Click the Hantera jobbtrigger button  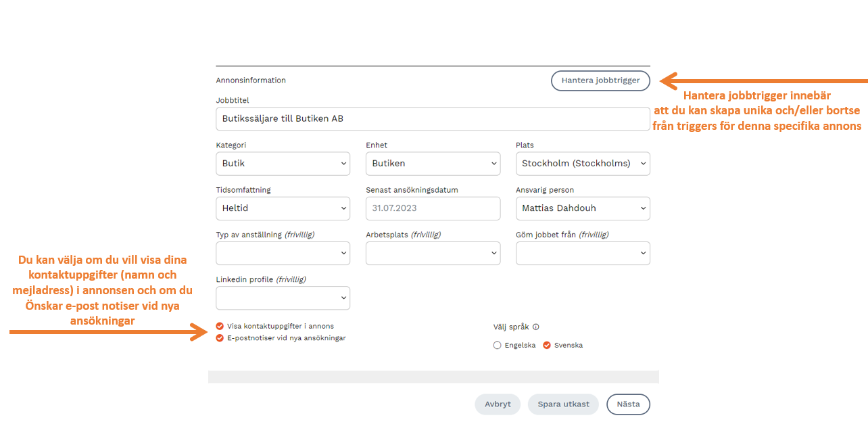click(x=600, y=80)
